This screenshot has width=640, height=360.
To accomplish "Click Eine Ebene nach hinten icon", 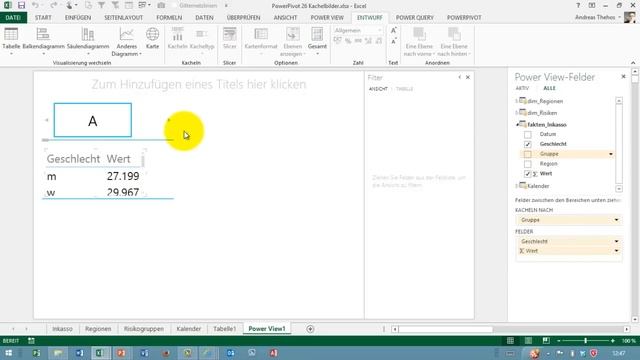I will [x=454, y=34].
